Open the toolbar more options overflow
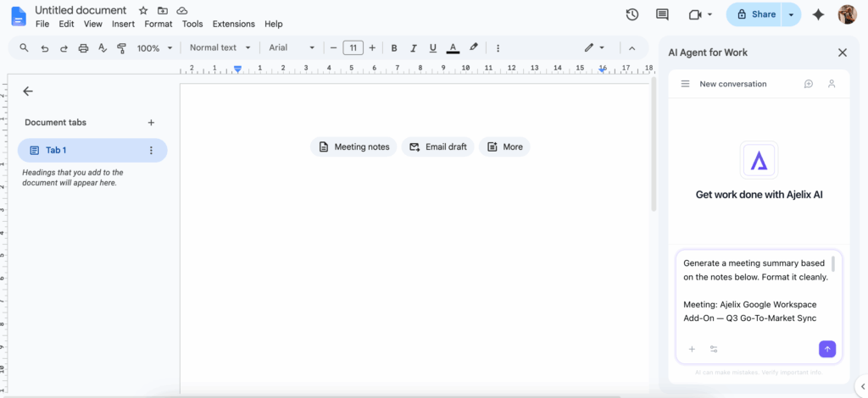Screen dimensions: 868x398 click(x=498, y=48)
